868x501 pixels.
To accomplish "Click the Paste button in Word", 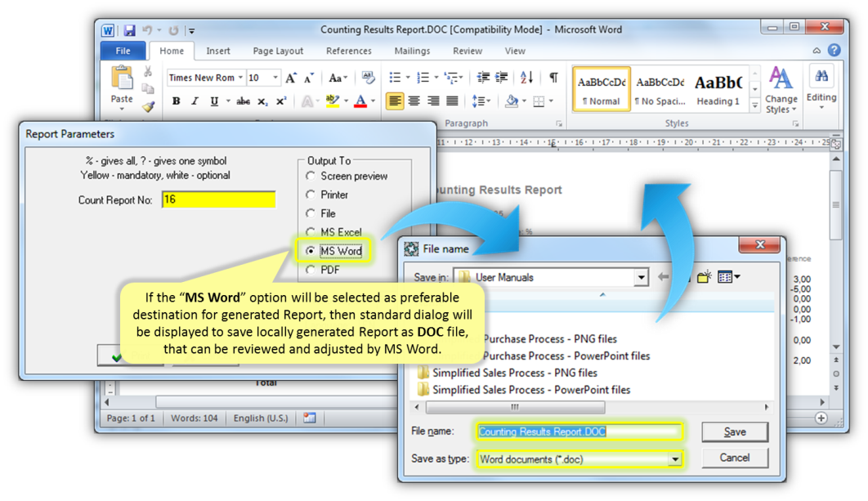I will pyautogui.click(x=122, y=87).
